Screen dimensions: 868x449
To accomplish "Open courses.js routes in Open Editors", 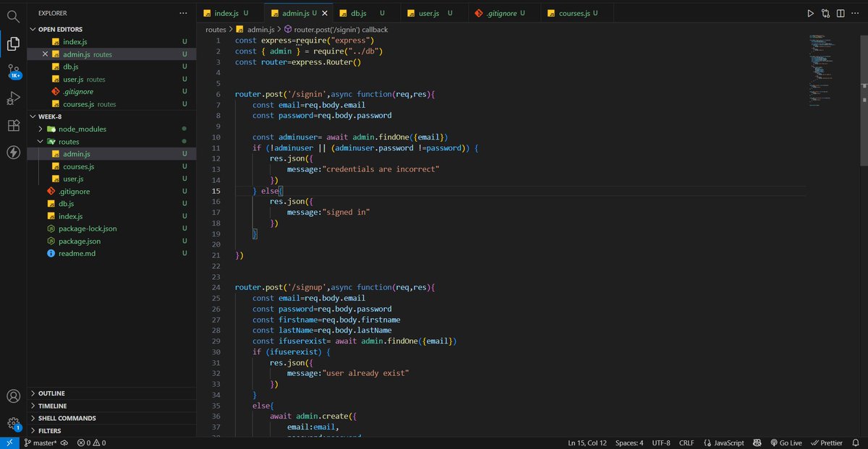I will (x=111, y=104).
